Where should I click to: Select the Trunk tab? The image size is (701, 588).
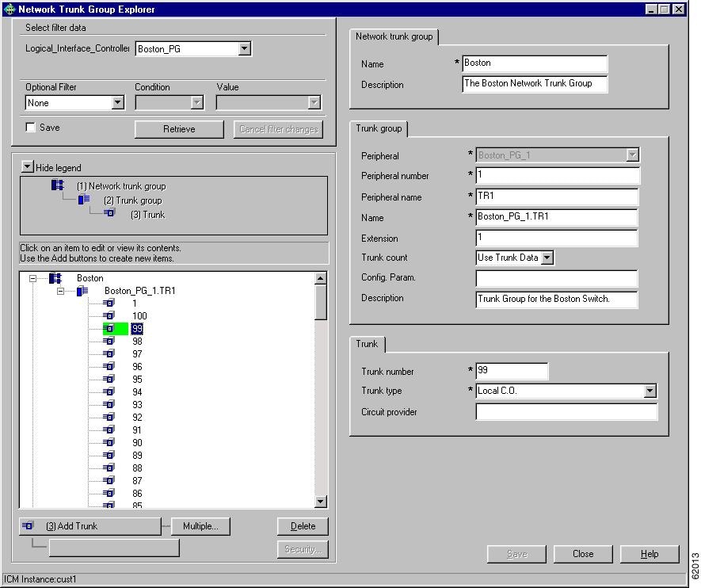367,344
